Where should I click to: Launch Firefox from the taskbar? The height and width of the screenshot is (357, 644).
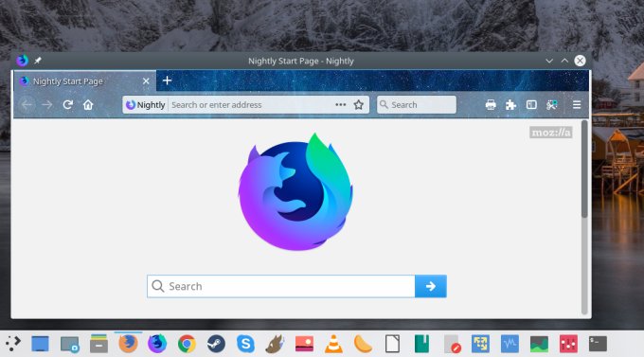pyautogui.click(x=128, y=344)
